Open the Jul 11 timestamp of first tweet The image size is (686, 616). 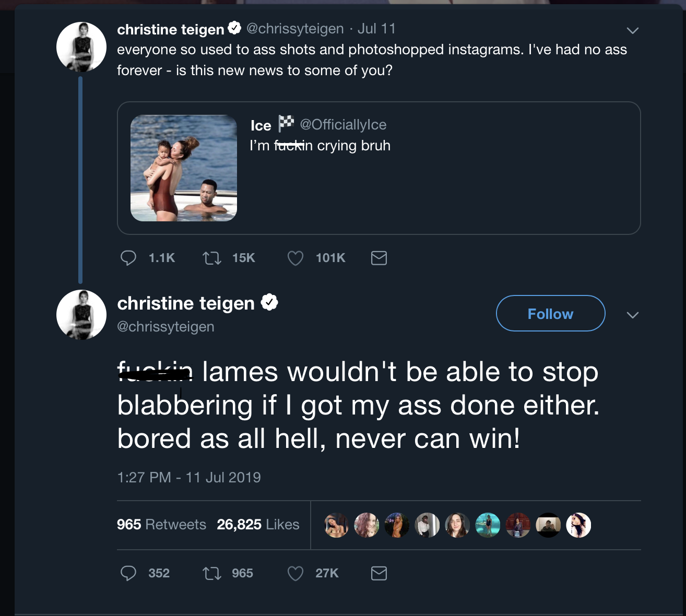point(376,29)
